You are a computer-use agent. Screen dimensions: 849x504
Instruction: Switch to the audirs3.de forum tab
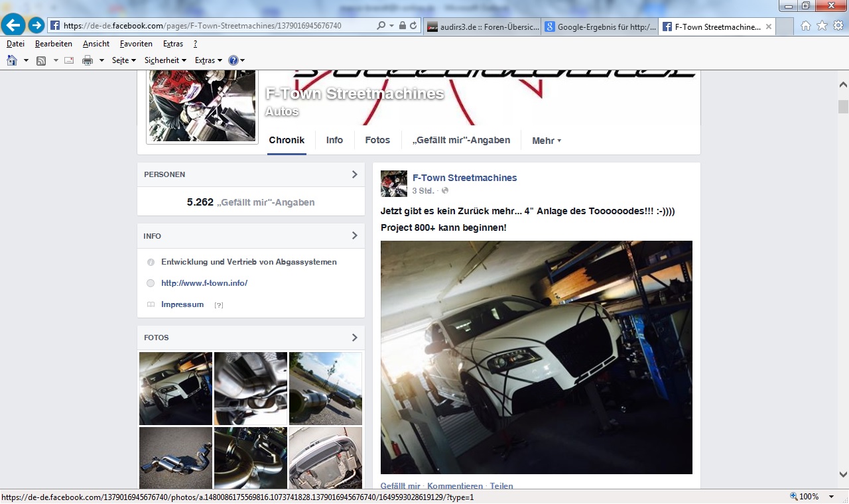coord(482,27)
